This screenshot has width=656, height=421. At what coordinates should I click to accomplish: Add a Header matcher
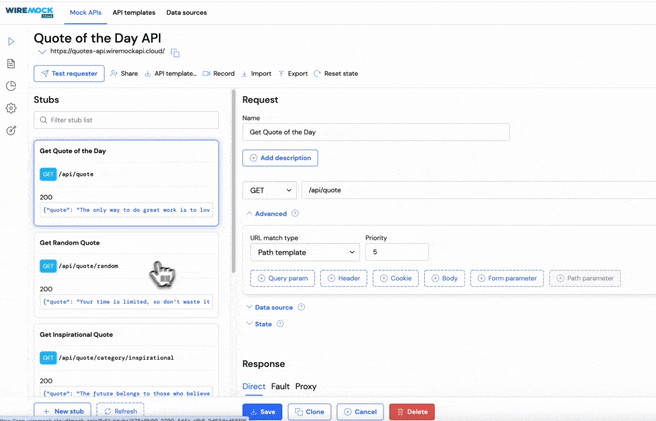click(x=343, y=278)
